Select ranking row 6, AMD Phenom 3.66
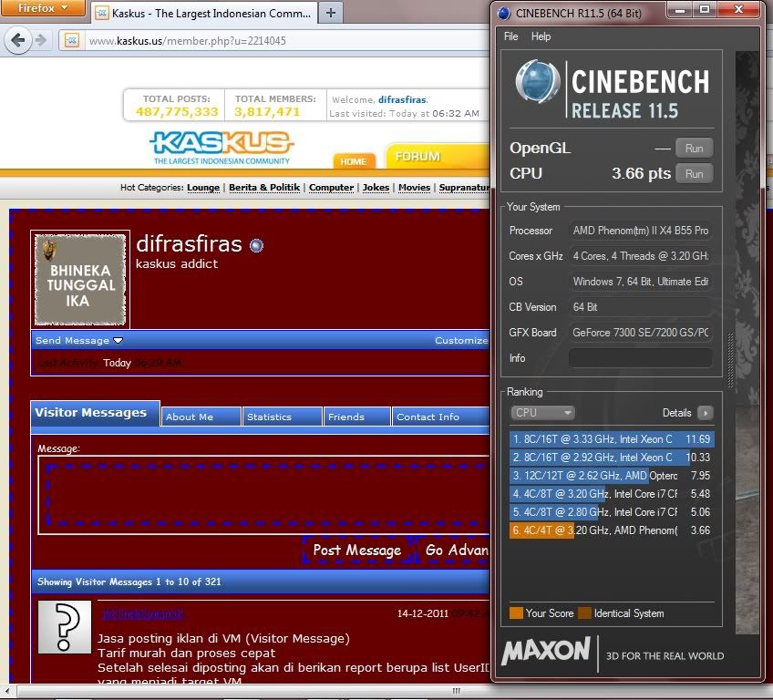 pyautogui.click(x=612, y=530)
